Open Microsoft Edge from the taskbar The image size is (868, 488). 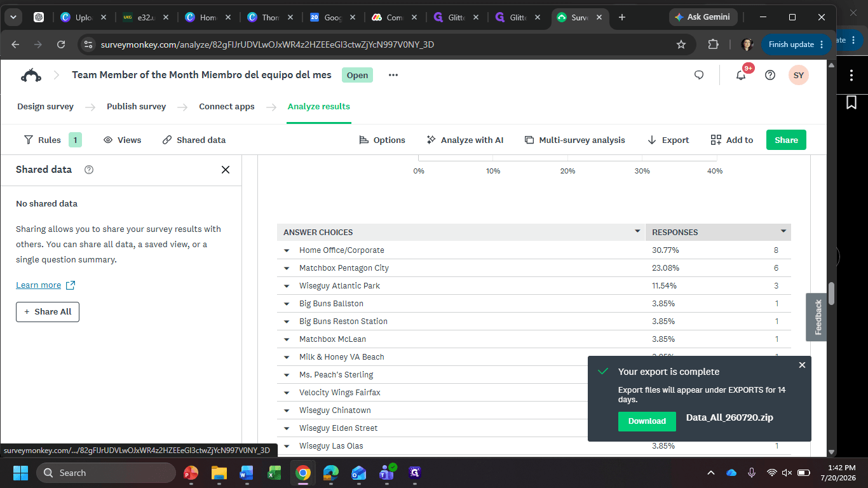tap(331, 473)
